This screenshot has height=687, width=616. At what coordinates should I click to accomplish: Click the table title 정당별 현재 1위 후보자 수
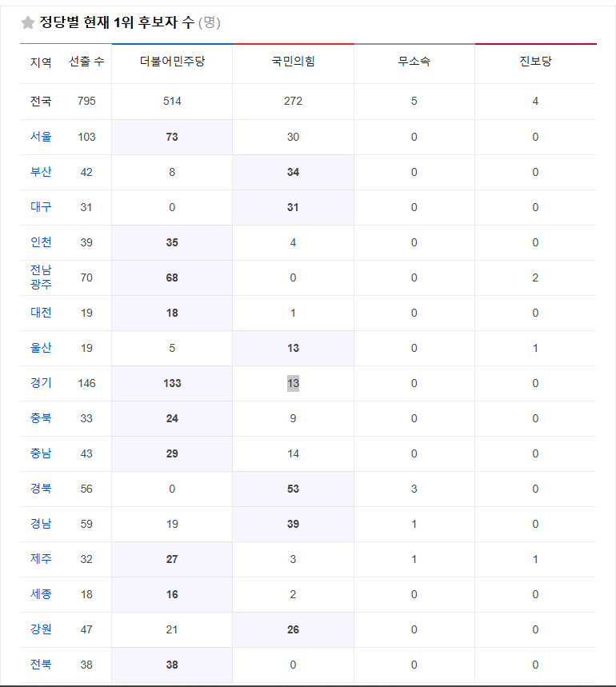[x=117, y=22]
